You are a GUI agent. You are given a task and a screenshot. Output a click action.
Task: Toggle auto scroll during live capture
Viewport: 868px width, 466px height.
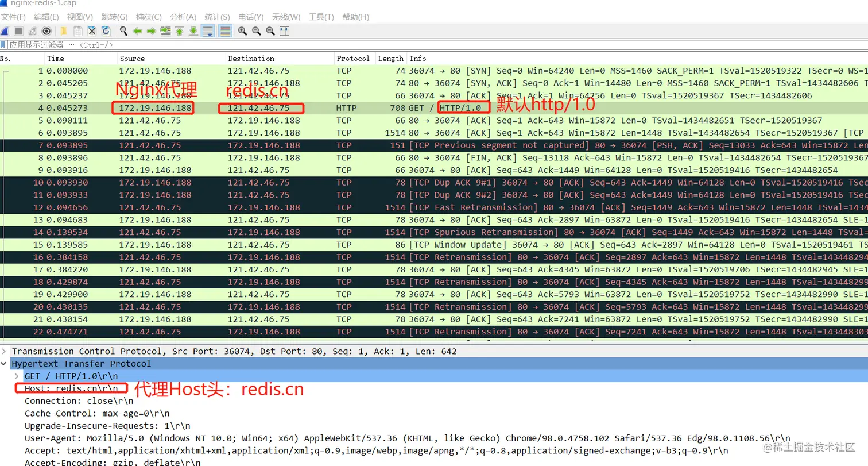pos(208,31)
